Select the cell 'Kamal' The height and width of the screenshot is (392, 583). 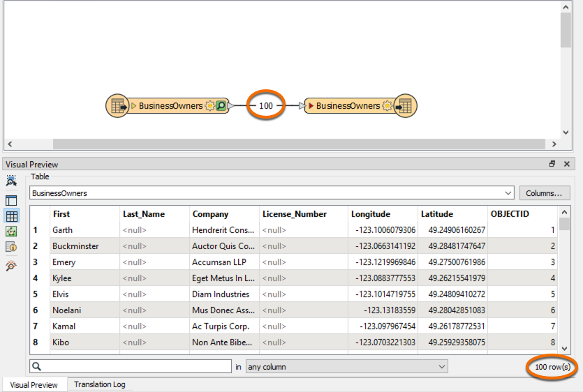point(85,326)
